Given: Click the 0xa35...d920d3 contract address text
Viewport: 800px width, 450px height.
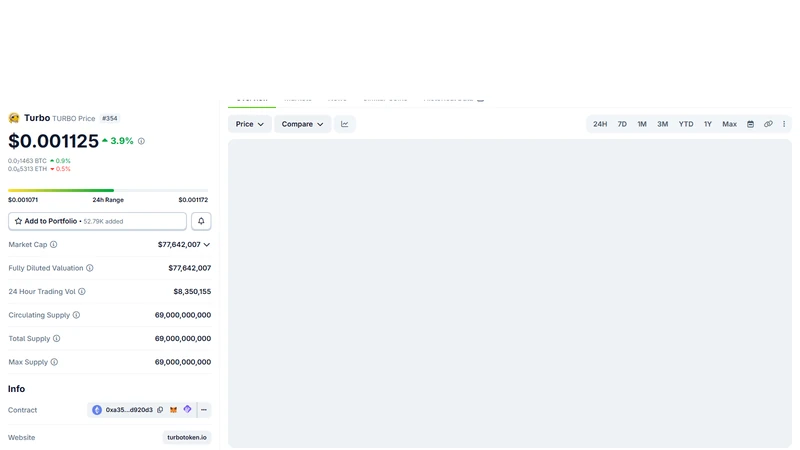Looking at the screenshot, I should point(129,410).
